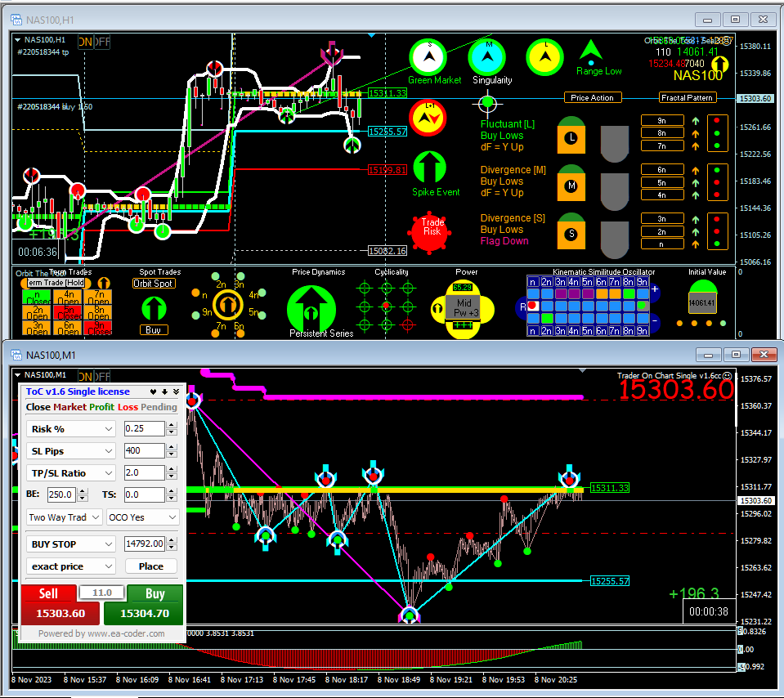Viewport: 784px width, 698px height.
Task: Open the OCO Yes dropdown
Action: [142, 517]
